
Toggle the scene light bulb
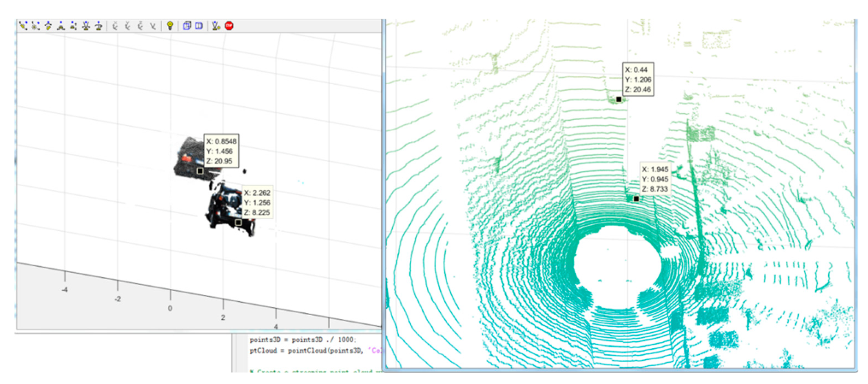(x=169, y=26)
